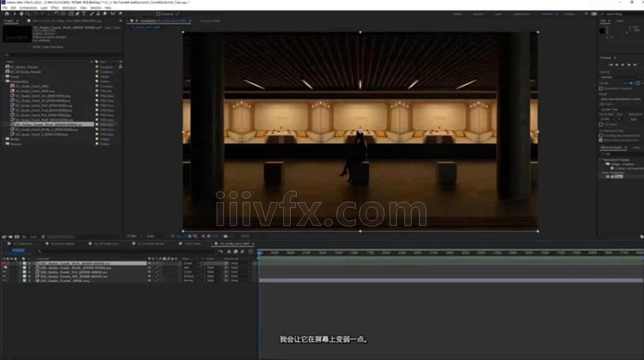
Task: Collapse the Compositing folder in Project panel
Action: click(3, 81)
